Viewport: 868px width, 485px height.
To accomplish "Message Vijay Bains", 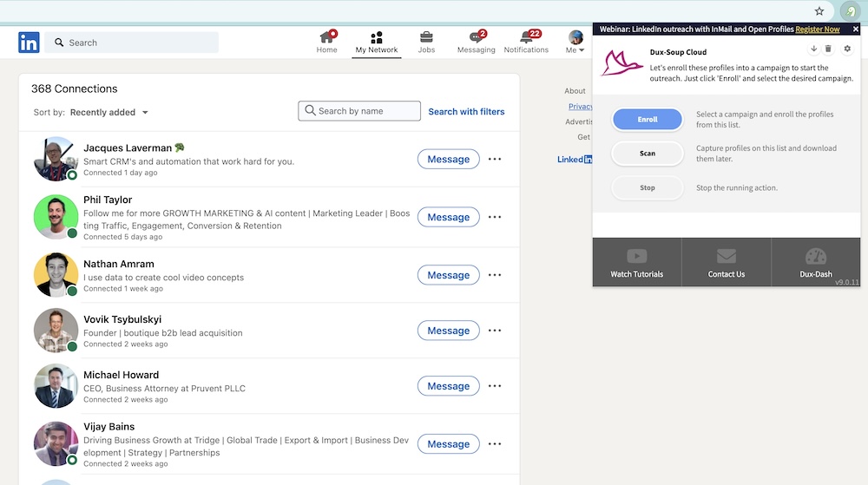I will click(x=449, y=444).
